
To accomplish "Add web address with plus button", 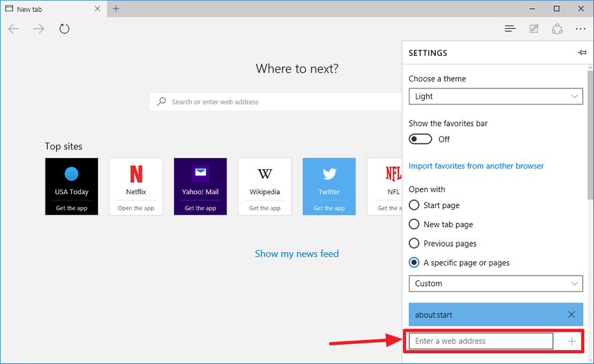I will (x=571, y=341).
